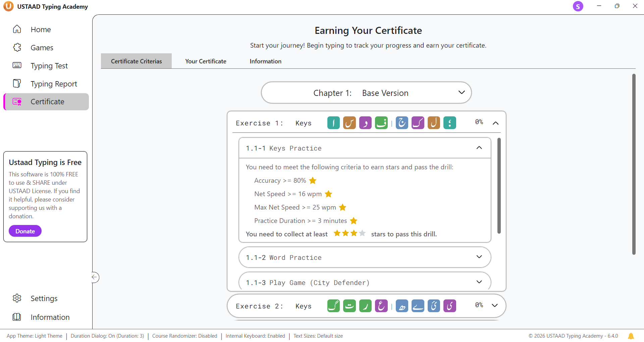Expand 1.1-2 Word Practice drill

click(x=479, y=257)
